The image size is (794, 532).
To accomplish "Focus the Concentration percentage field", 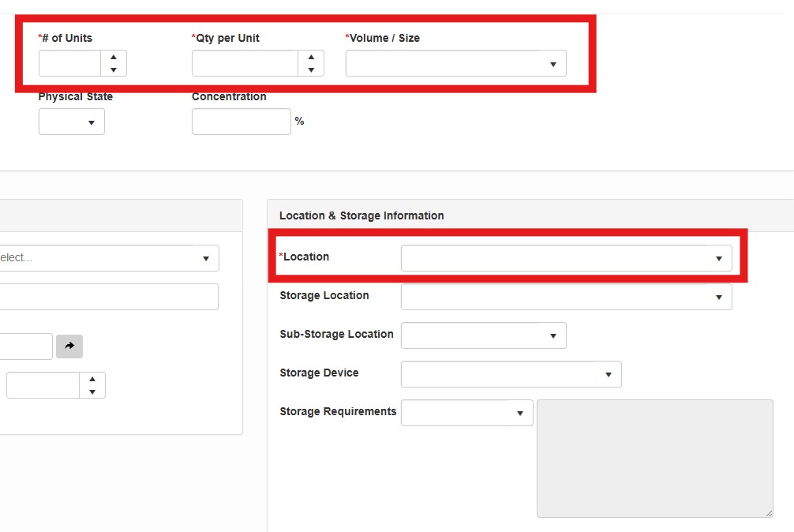I will coord(241,122).
